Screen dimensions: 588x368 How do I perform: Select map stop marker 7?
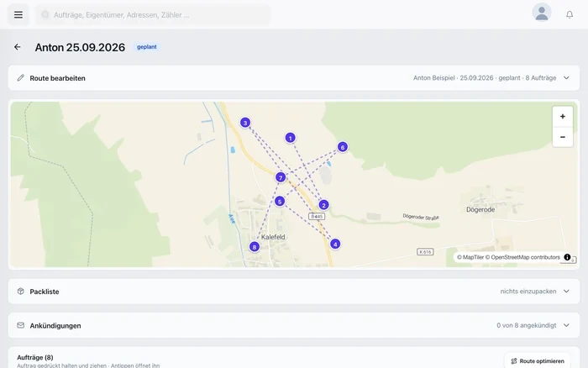(x=281, y=177)
